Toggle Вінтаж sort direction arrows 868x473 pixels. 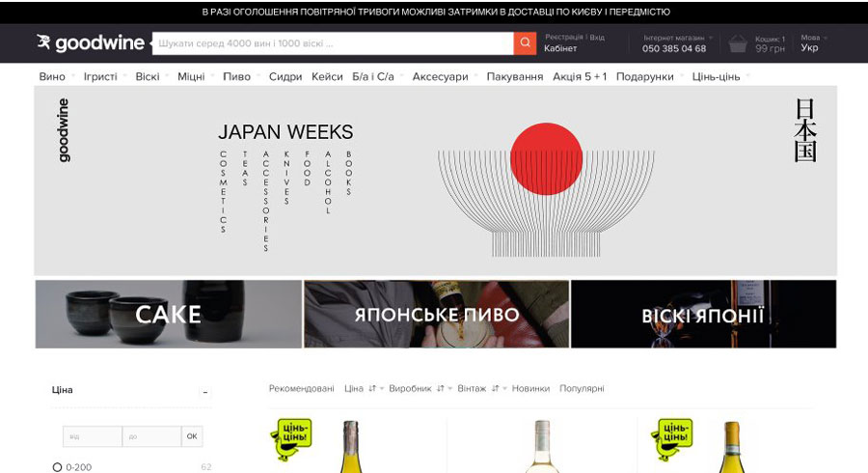496,389
